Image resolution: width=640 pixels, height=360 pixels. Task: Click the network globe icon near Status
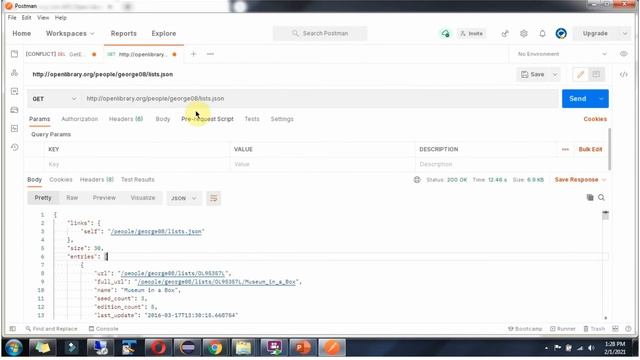pos(417,180)
